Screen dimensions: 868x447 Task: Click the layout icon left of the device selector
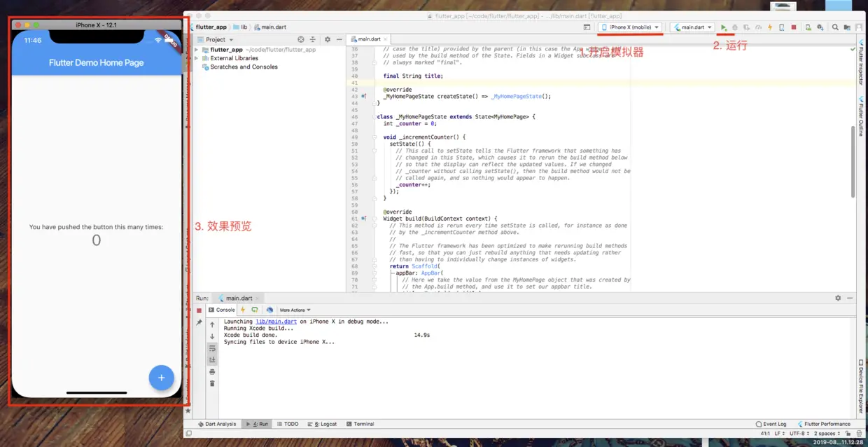pos(587,27)
